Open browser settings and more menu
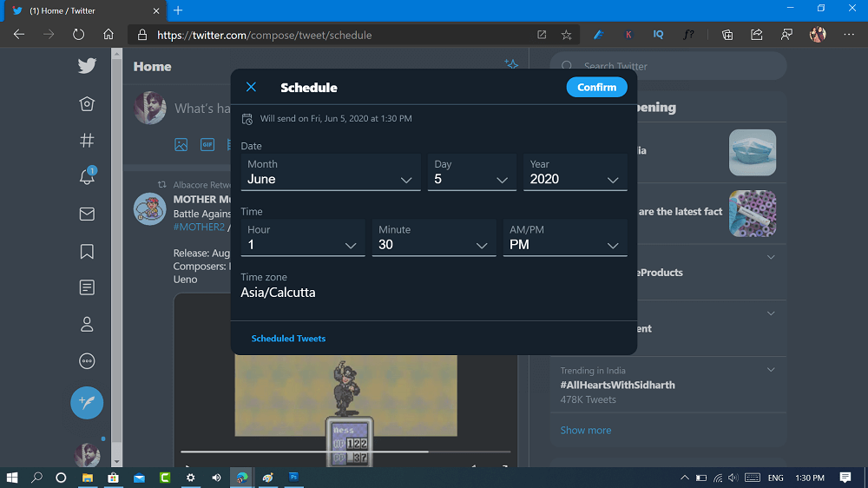This screenshot has width=868, height=488. pyautogui.click(x=849, y=35)
